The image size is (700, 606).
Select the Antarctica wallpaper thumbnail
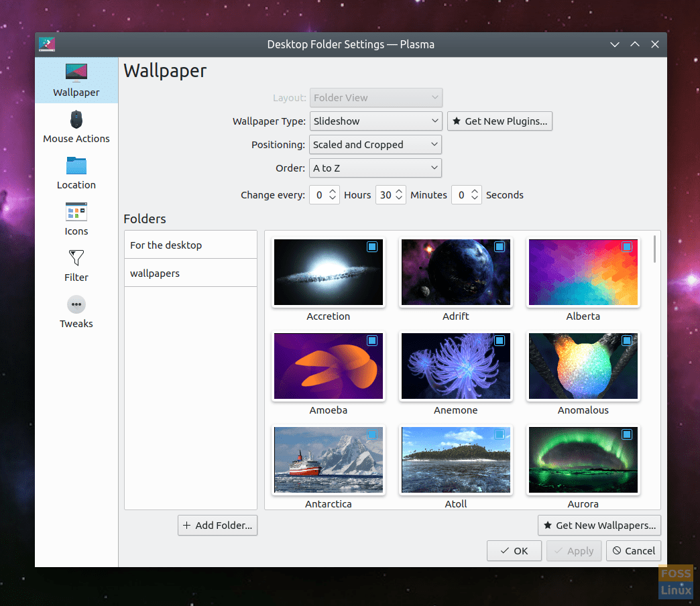point(328,460)
